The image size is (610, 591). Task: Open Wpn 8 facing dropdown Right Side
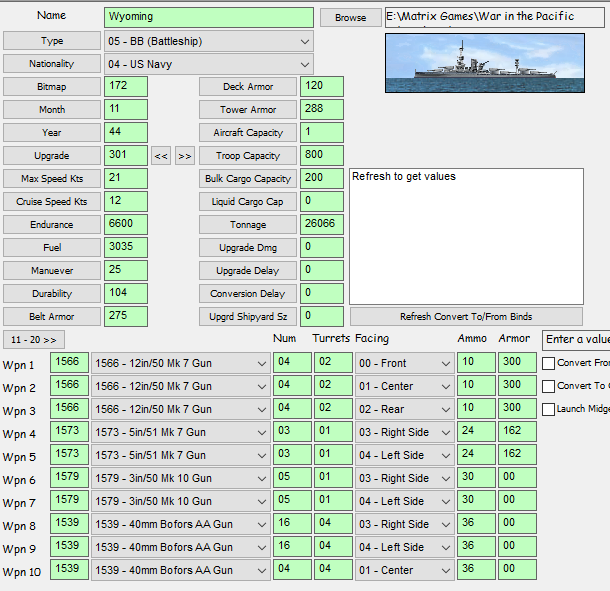(x=405, y=524)
